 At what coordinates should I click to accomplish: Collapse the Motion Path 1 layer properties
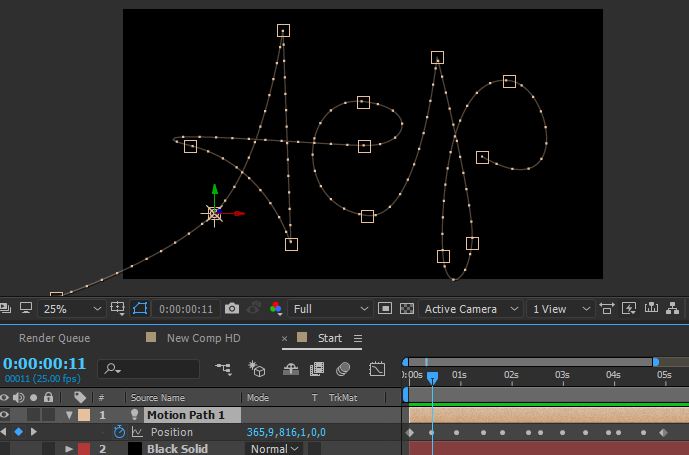pos(69,415)
